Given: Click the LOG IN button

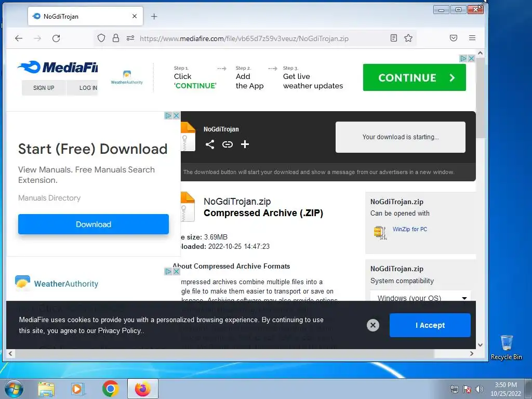Looking at the screenshot, I should pos(83,88).
